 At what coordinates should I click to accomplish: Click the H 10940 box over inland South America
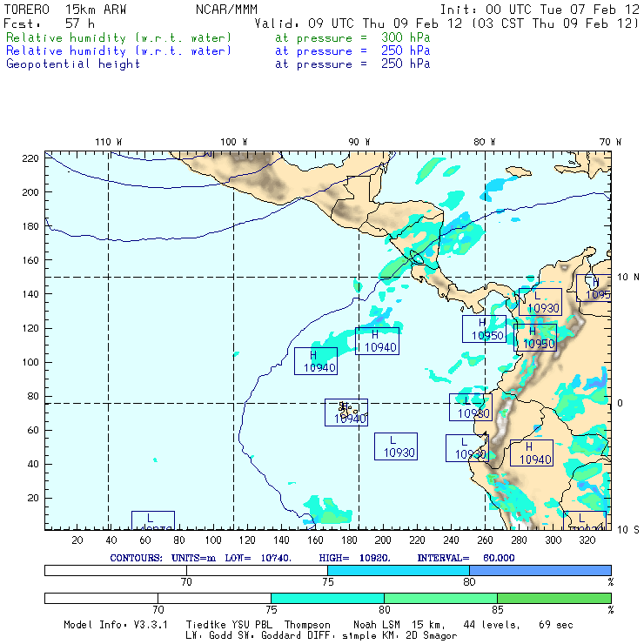point(532,453)
